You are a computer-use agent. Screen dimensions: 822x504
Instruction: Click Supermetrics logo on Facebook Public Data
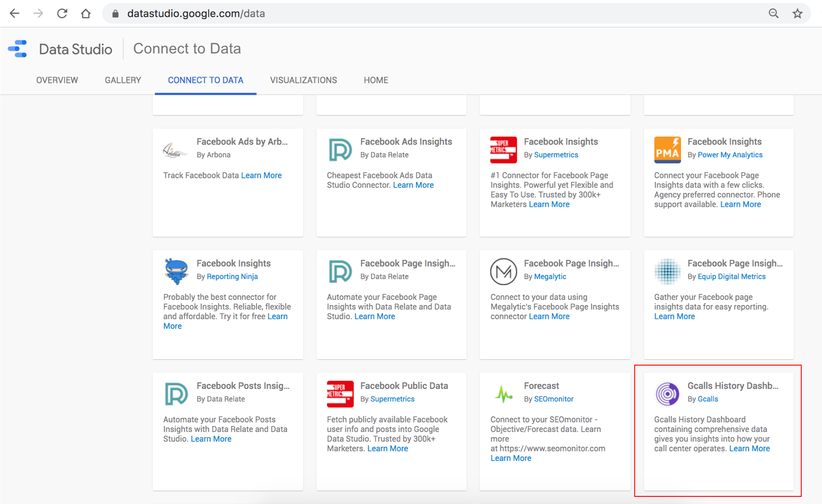coord(340,394)
